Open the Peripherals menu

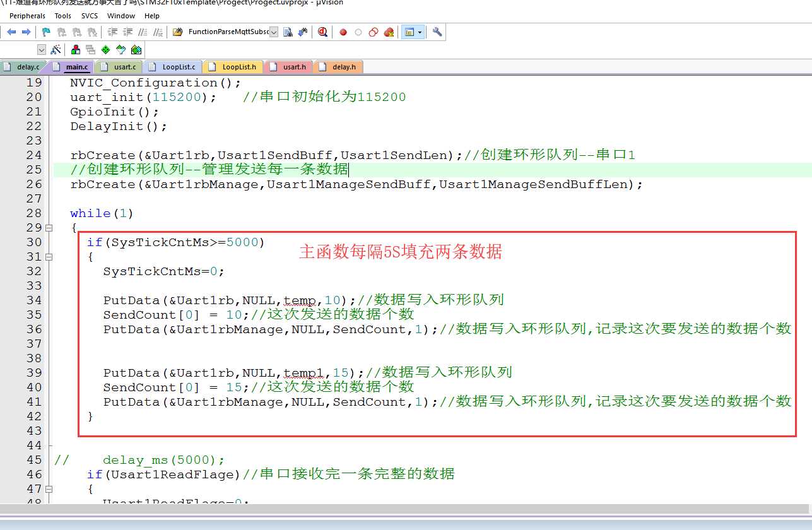coord(27,16)
